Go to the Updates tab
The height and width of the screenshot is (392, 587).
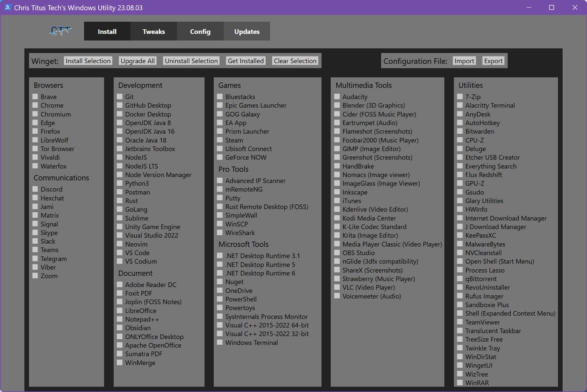point(247,31)
